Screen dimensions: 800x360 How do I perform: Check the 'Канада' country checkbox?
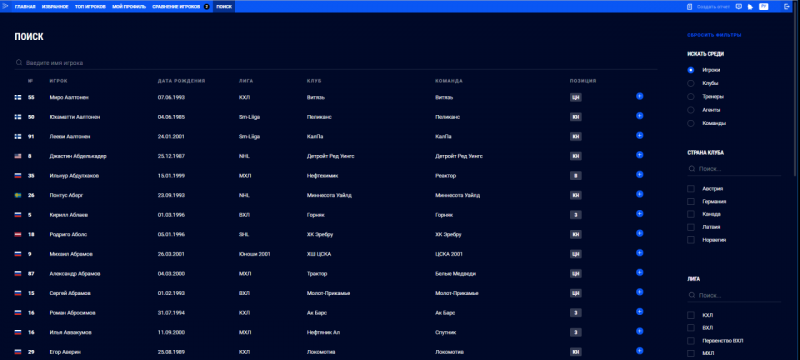[x=691, y=214]
